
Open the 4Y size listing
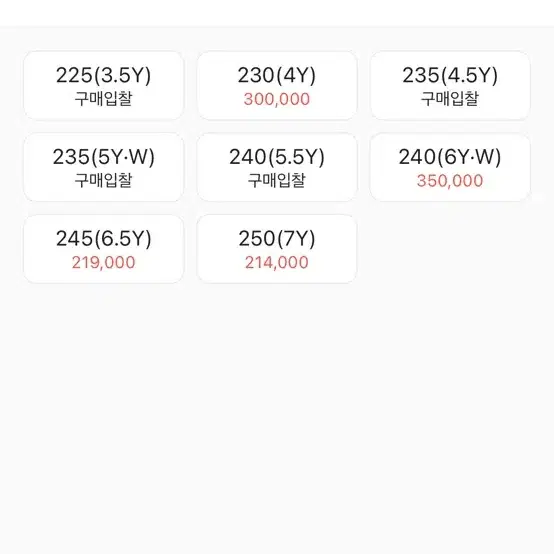coord(277,86)
